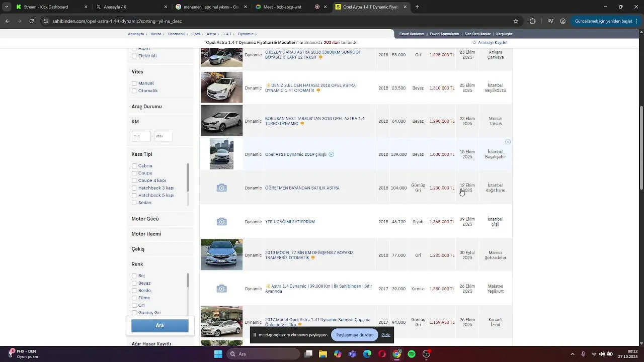Image resolution: width=644 pixels, height=362 pixels.
Task: Tick the Cabrio body type
Action: 134,166
